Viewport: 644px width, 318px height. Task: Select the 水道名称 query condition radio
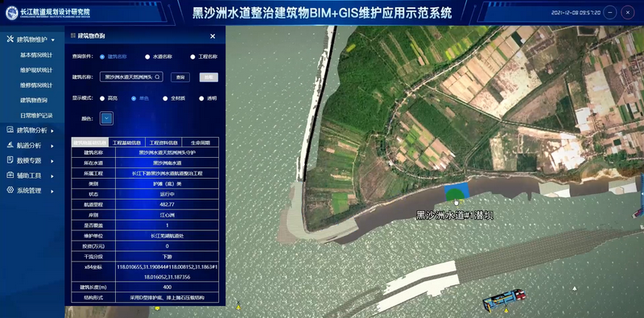[147, 57]
